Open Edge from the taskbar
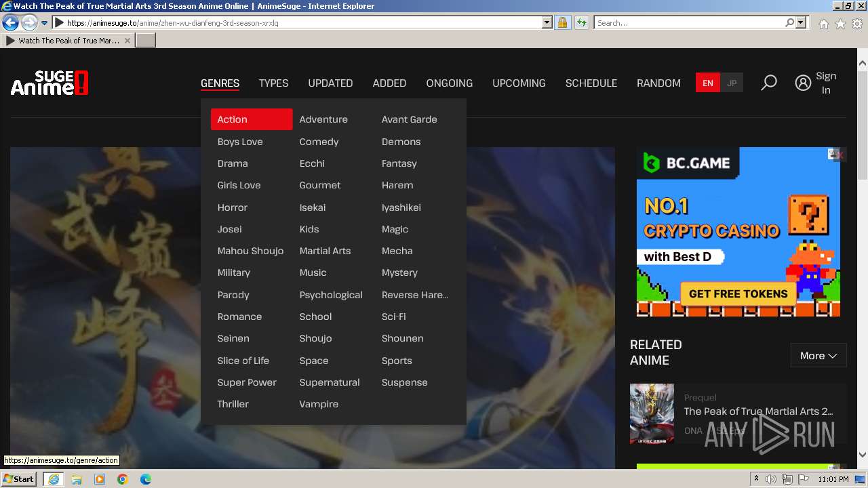 [x=146, y=479]
